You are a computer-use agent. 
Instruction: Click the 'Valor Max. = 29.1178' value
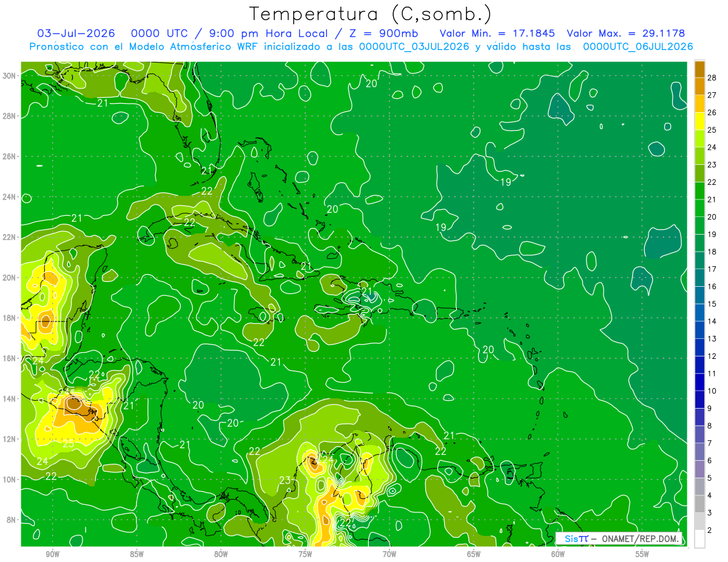tap(625, 33)
